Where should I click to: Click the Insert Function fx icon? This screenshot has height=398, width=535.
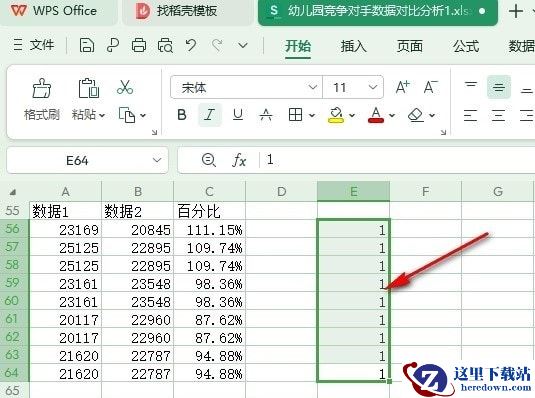239,160
